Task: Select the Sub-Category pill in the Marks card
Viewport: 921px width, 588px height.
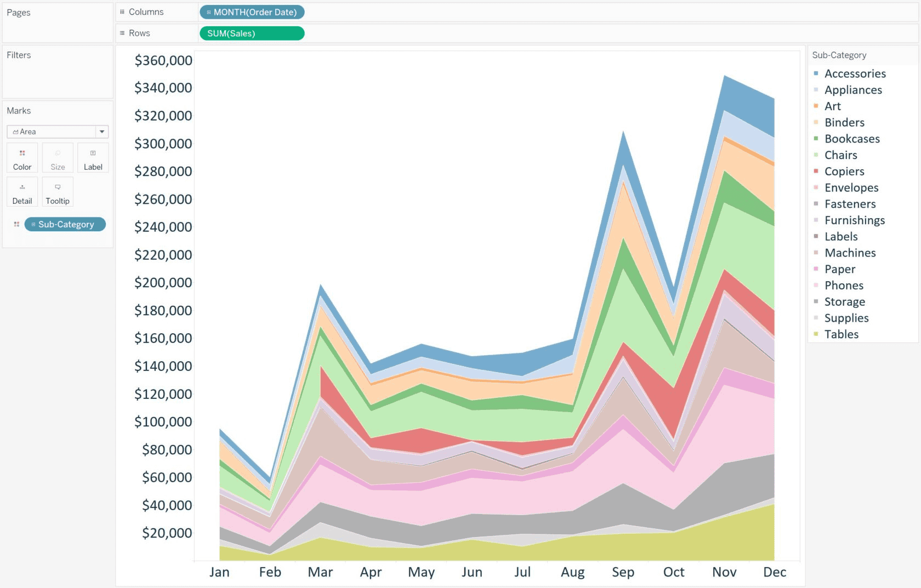Action: pyautogui.click(x=65, y=224)
